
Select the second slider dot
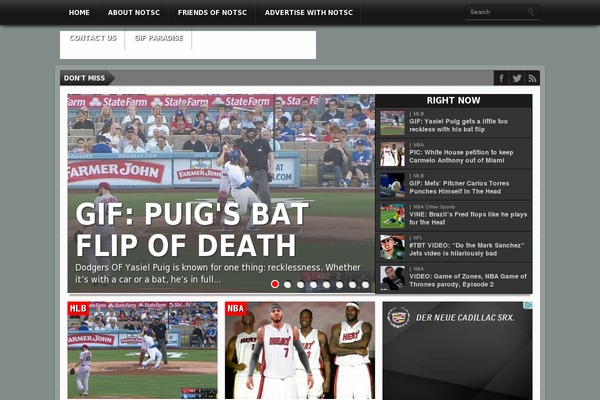(288, 284)
